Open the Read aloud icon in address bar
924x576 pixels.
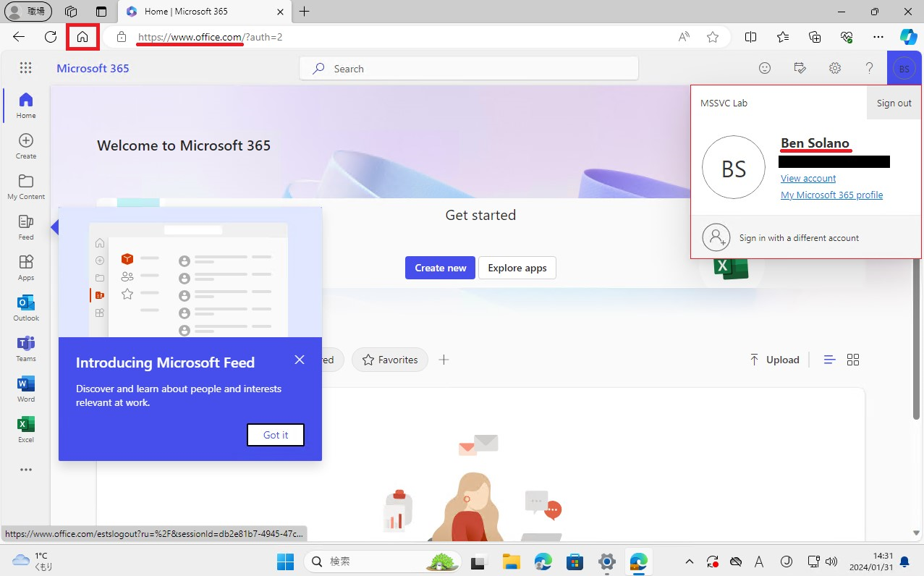coord(684,37)
